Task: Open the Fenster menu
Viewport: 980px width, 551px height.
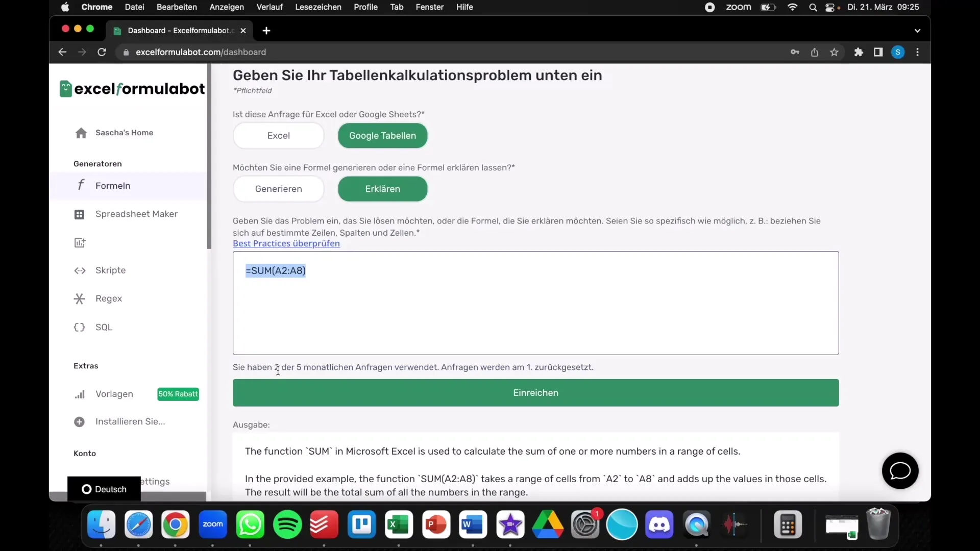Action: 430,7
